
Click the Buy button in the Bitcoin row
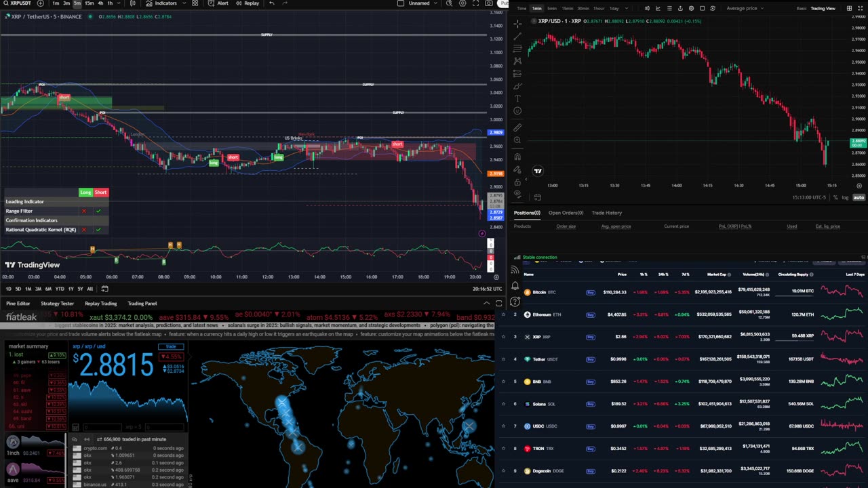click(590, 292)
